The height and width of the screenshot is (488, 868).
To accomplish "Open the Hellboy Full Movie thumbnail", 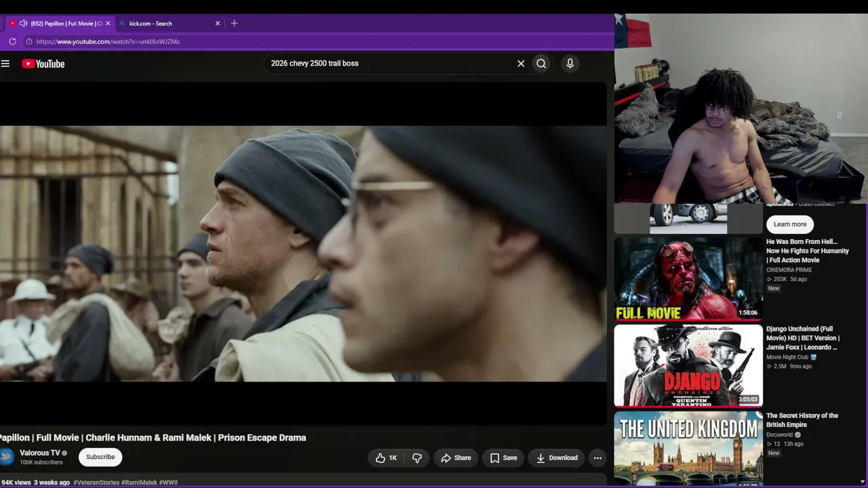I will click(688, 279).
